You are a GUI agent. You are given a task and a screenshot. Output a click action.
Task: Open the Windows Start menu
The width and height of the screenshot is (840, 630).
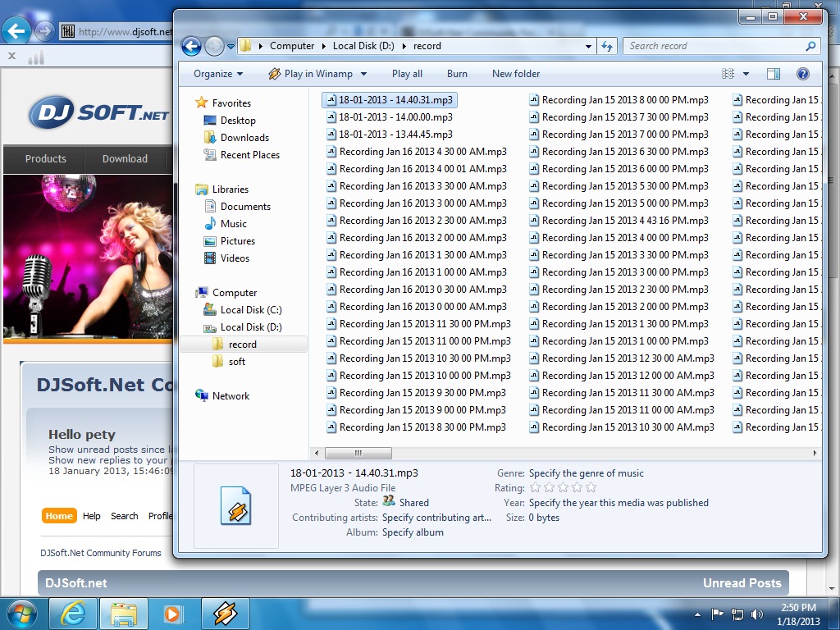coord(21,614)
